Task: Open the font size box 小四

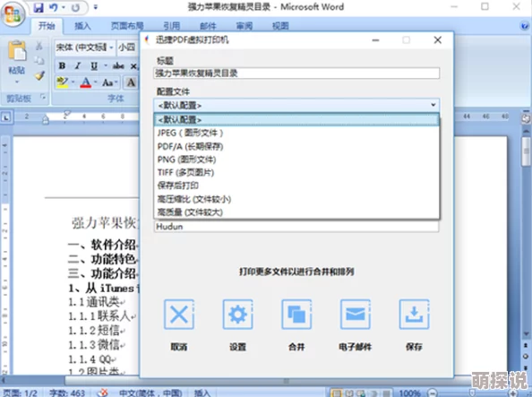Action: click(x=128, y=47)
